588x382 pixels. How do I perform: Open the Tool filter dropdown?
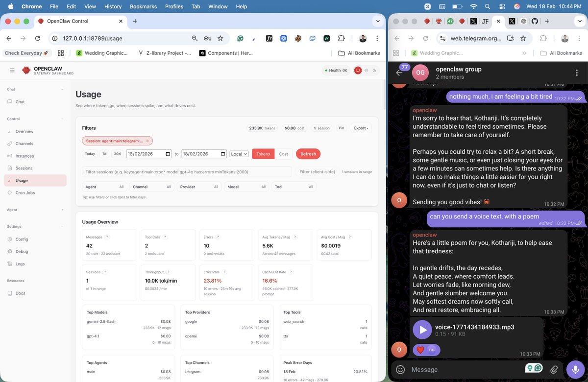point(294,187)
